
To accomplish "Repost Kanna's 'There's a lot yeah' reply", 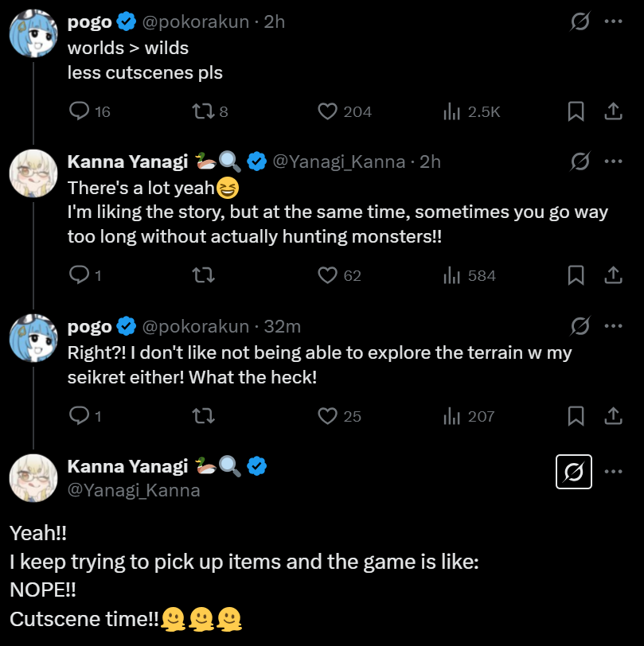I will click(x=203, y=275).
